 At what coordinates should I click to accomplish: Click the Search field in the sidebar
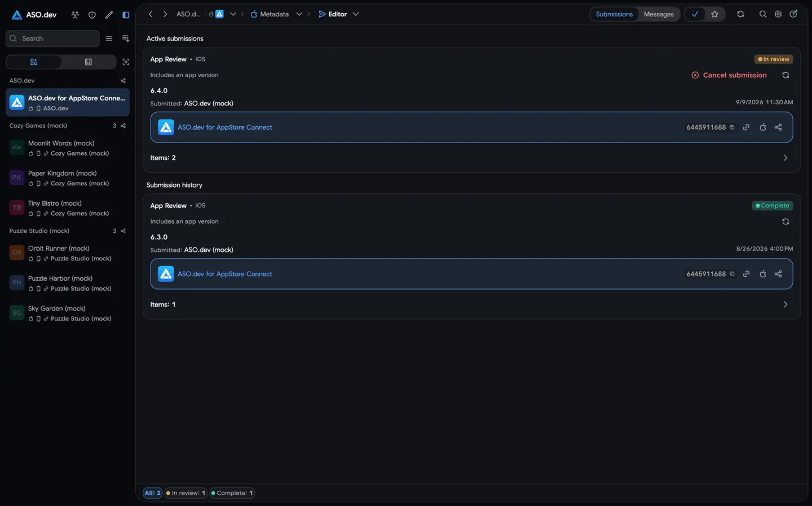pyautogui.click(x=52, y=38)
